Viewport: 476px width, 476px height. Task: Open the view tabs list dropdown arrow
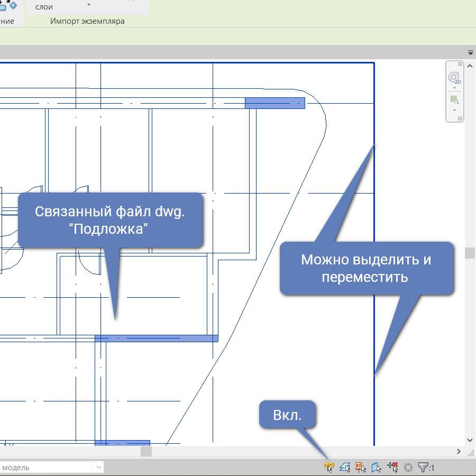[x=471, y=53]
